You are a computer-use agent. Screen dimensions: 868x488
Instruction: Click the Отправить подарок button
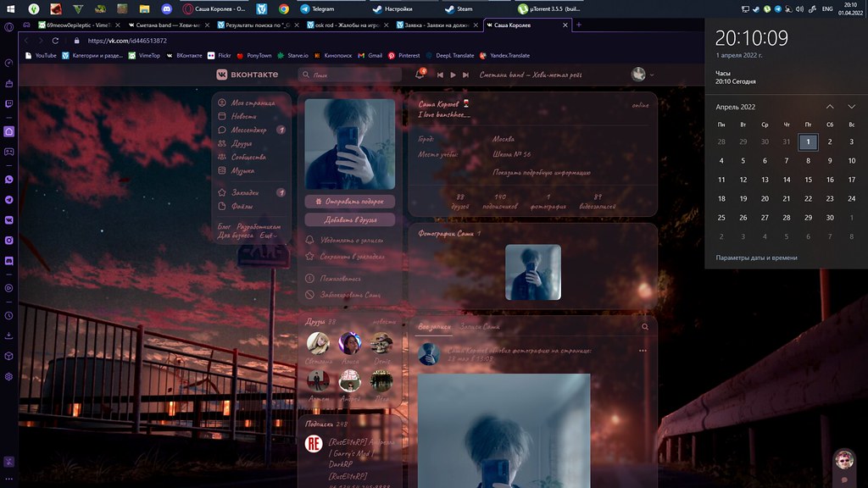tap(349, 202)
